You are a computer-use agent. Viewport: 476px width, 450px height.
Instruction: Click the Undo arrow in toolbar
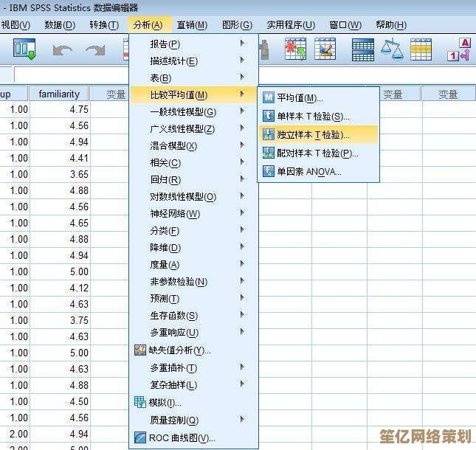click(63, 50)
